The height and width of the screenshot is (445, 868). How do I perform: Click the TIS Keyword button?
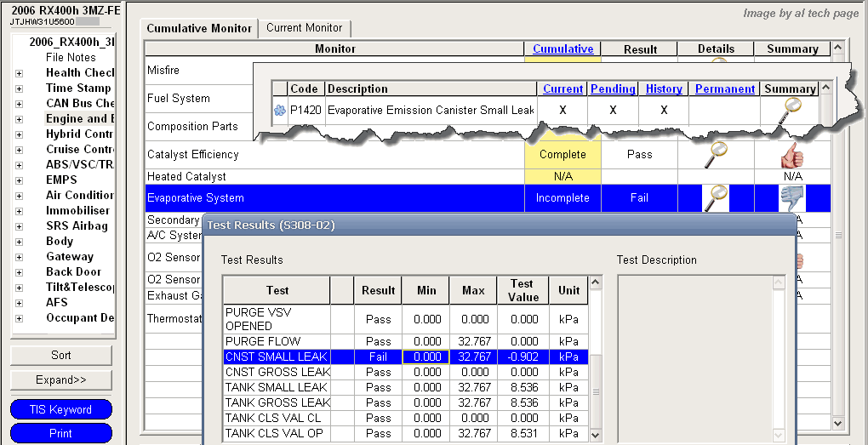pyautogui.click(x=60, y=409)
